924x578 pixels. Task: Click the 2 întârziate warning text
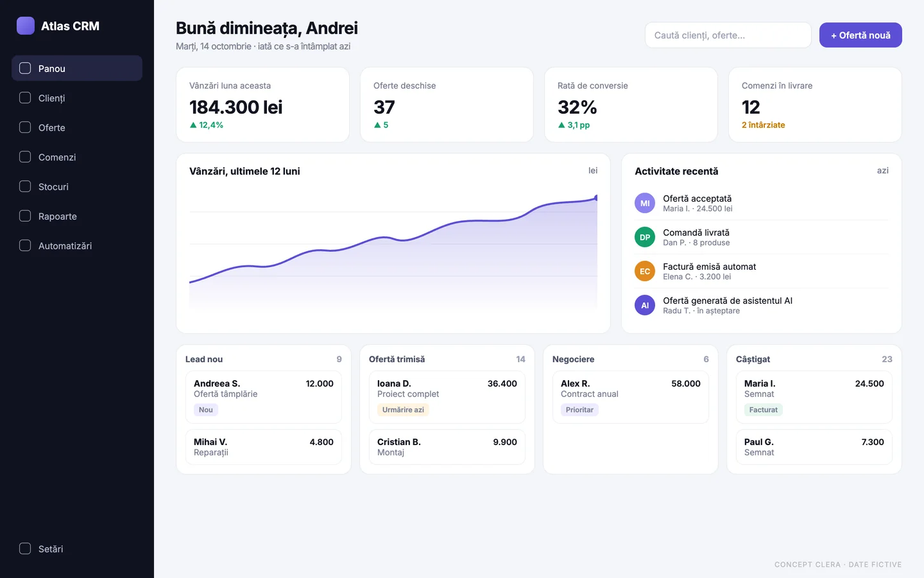764,125
